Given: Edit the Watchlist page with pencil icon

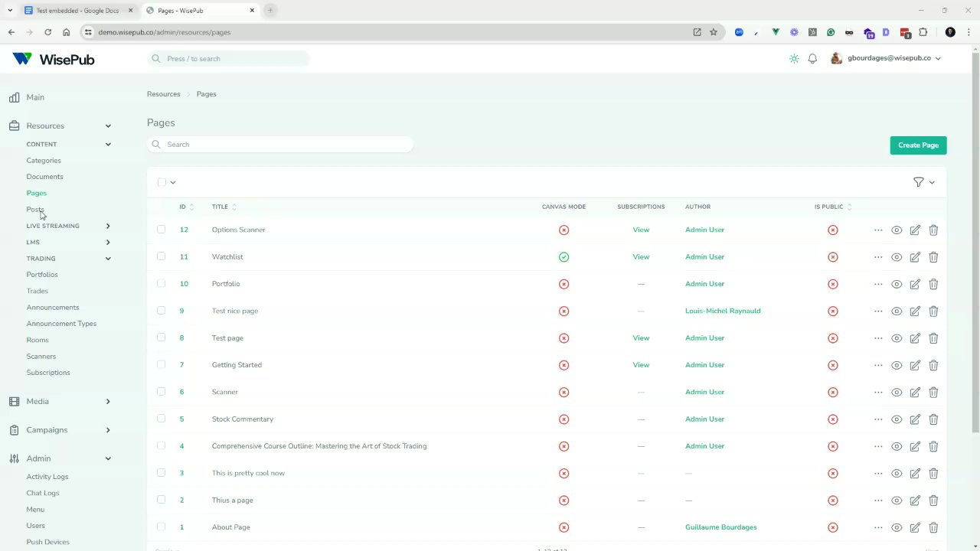Looking at the screenshot, I should pyautogui.click(x=915, y=257).
